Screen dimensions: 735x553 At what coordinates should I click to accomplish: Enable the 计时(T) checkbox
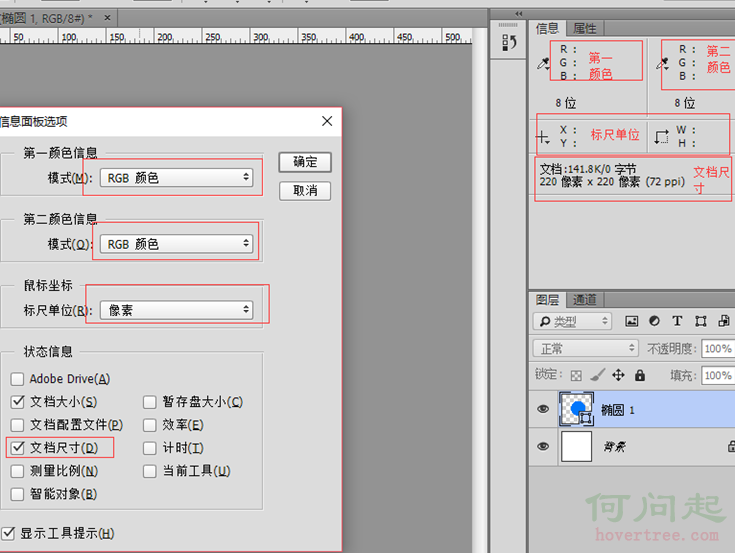pyautogui.click(x=150, y=448)
